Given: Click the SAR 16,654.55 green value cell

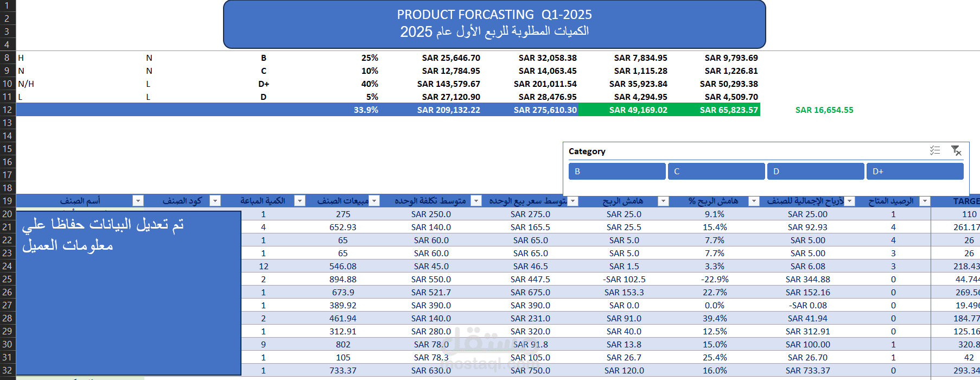Looking at the screenshot, I should 824,110.
